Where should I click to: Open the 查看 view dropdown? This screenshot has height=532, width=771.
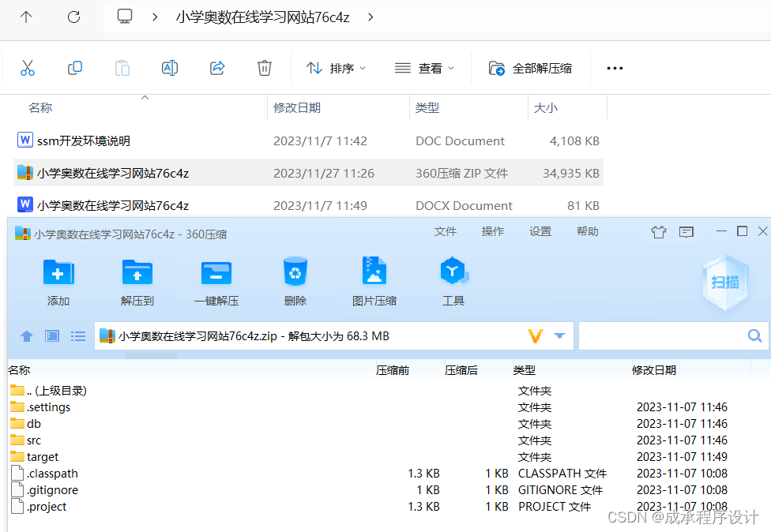424,69
